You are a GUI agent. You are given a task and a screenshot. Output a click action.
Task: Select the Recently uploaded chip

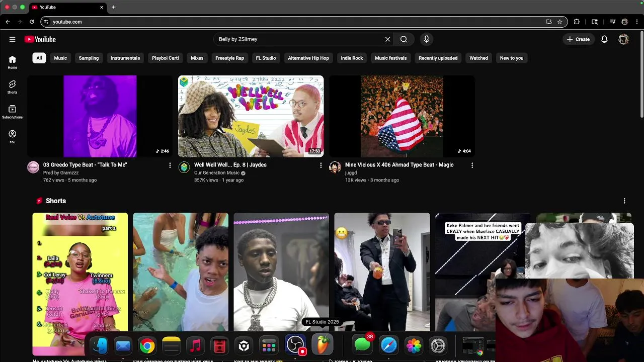point(438,58)
